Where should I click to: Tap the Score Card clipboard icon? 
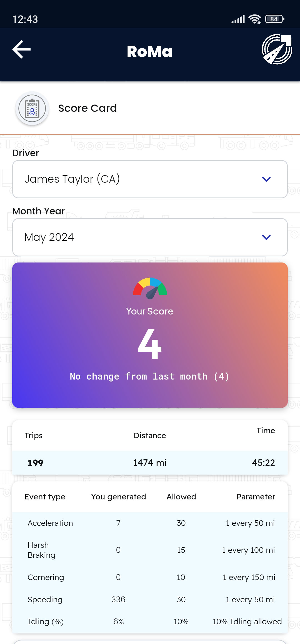[32, 108]
